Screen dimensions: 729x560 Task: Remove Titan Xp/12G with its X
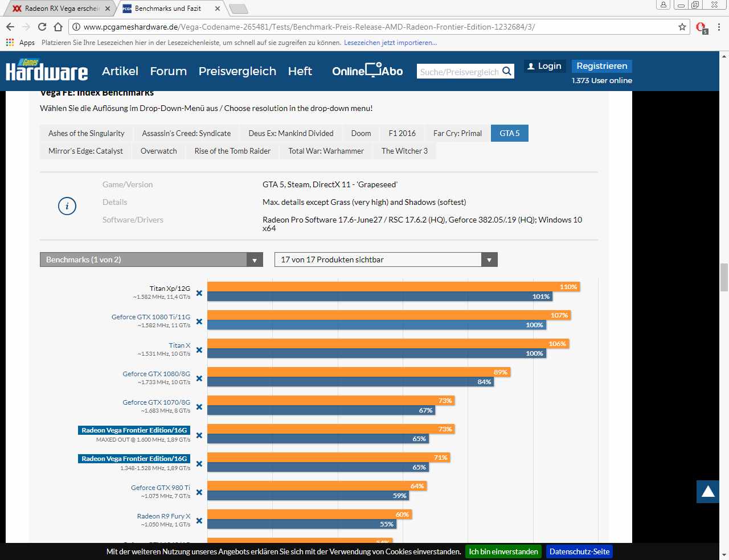(x=199, y=293)
